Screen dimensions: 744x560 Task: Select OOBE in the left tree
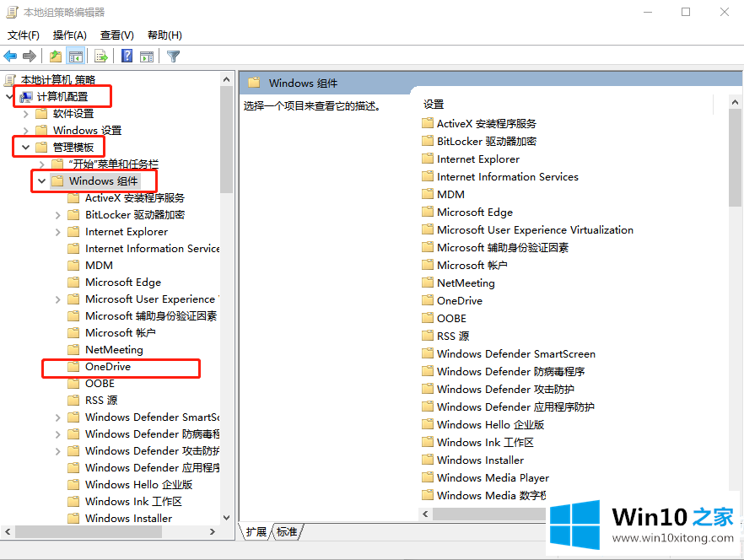100,384
